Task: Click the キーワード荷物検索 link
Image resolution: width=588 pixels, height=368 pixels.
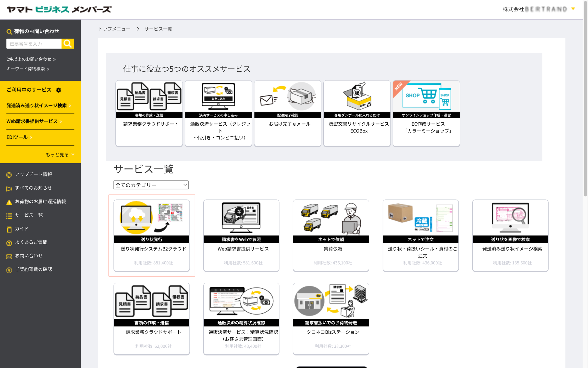Action: coord(26,69)
